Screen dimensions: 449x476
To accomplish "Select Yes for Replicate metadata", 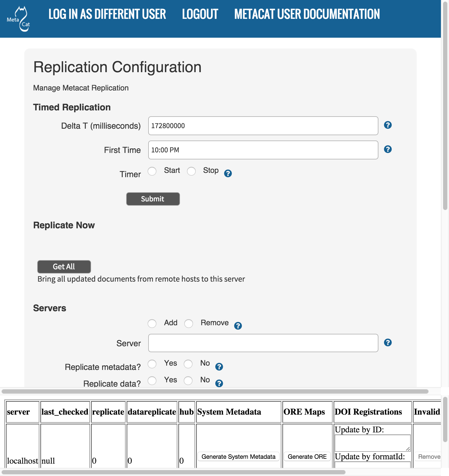I will [x=152, y=364].
